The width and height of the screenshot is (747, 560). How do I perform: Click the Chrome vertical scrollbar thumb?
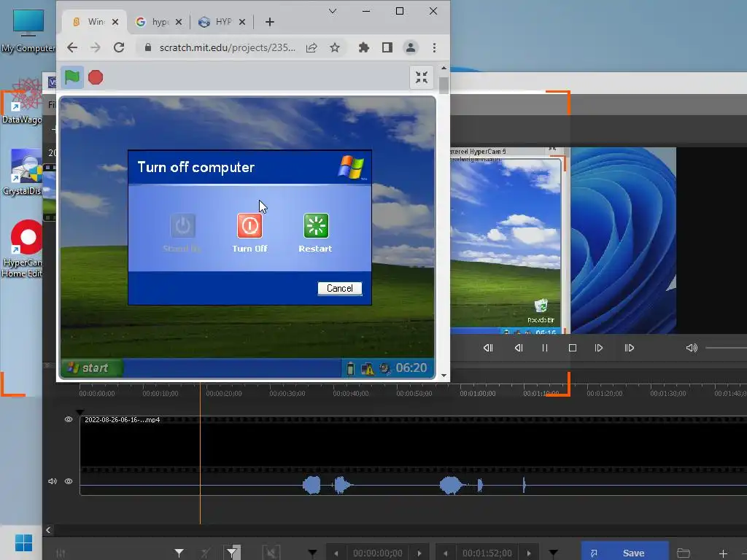[x=444, y=85]
